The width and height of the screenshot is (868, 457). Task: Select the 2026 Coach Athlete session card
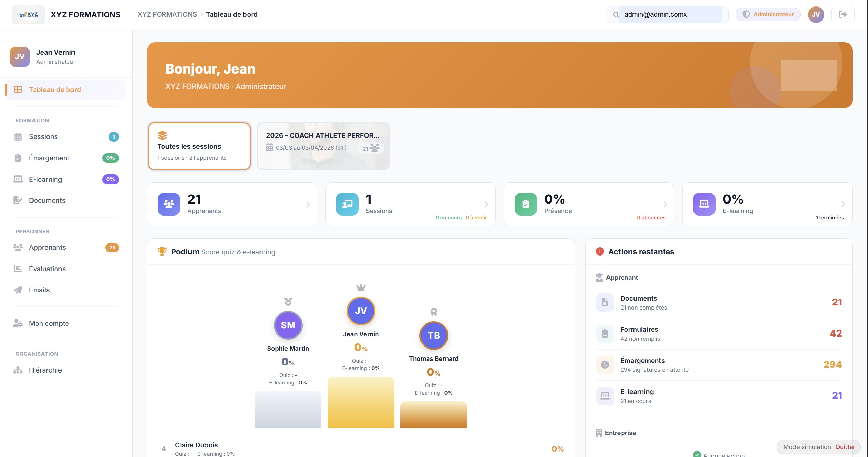point(323,146)
